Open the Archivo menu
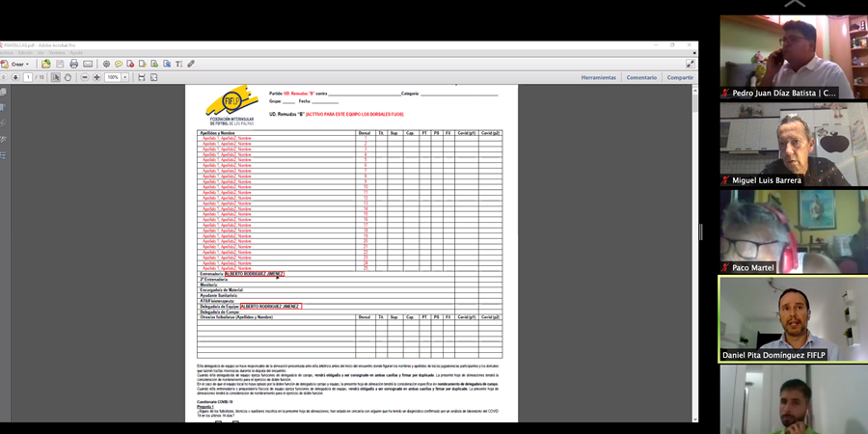The width and height of the screenshot is (868, 434). [x=6, y=53]
